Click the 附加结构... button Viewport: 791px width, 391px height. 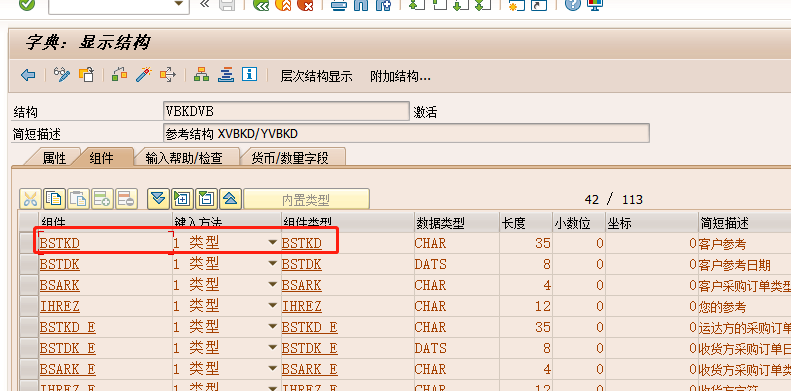coord(401,77)
